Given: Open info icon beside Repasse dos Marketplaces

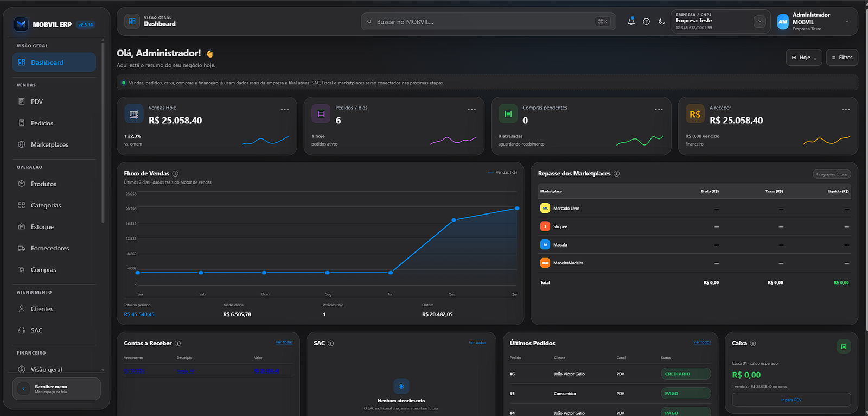Looking at the screenshot, I should tap(617, 174).
